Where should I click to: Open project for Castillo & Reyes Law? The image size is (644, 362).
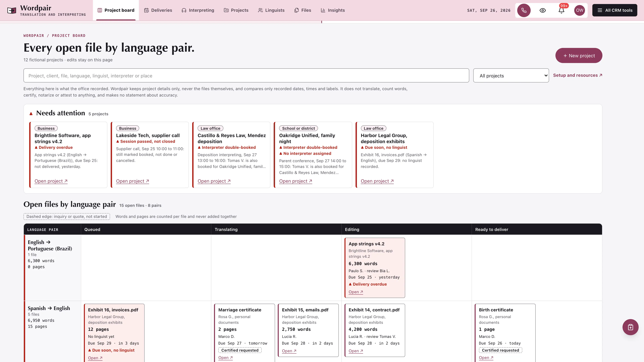tap(214, 181)
